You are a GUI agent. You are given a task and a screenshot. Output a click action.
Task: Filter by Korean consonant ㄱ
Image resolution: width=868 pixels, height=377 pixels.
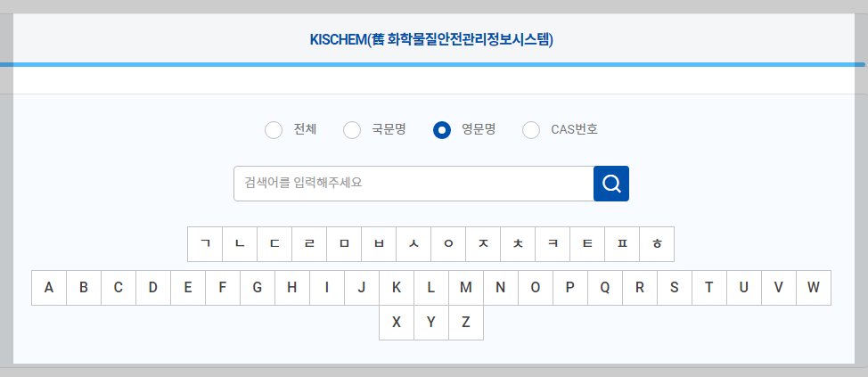click(x=205, y=243)
